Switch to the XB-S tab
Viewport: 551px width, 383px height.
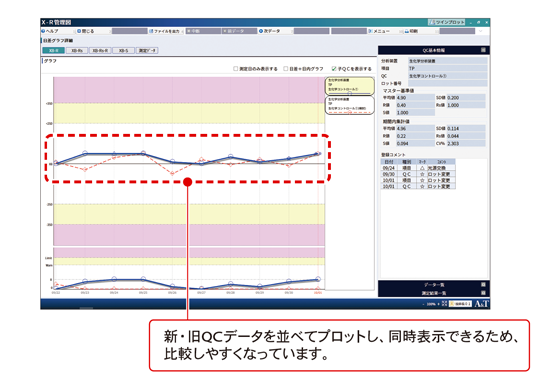coord(123,51)
